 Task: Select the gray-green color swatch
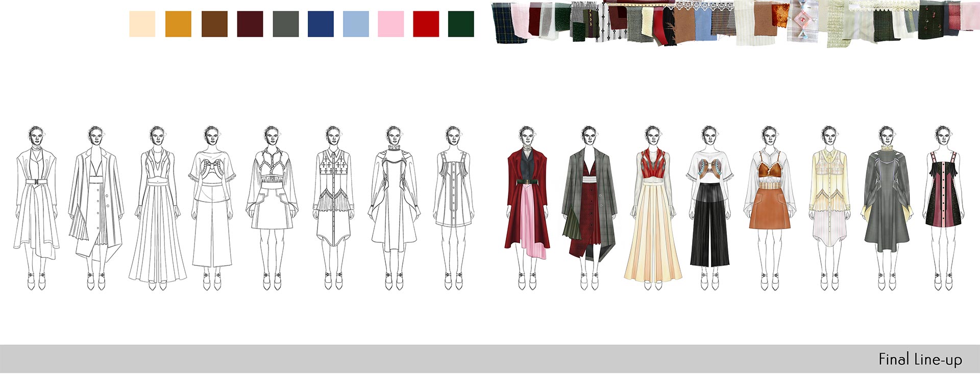coord(286,24)
